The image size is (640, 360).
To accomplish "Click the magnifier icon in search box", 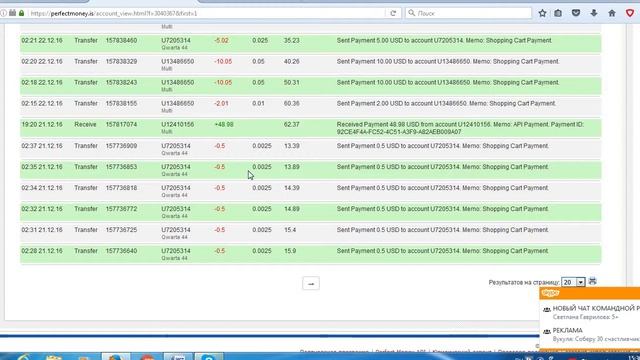I will click(412, 13).
